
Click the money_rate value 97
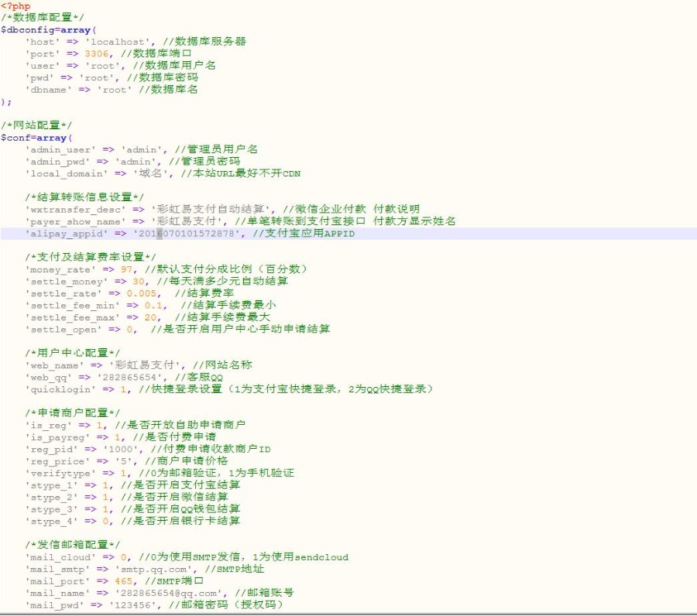(x=126, y=269)
